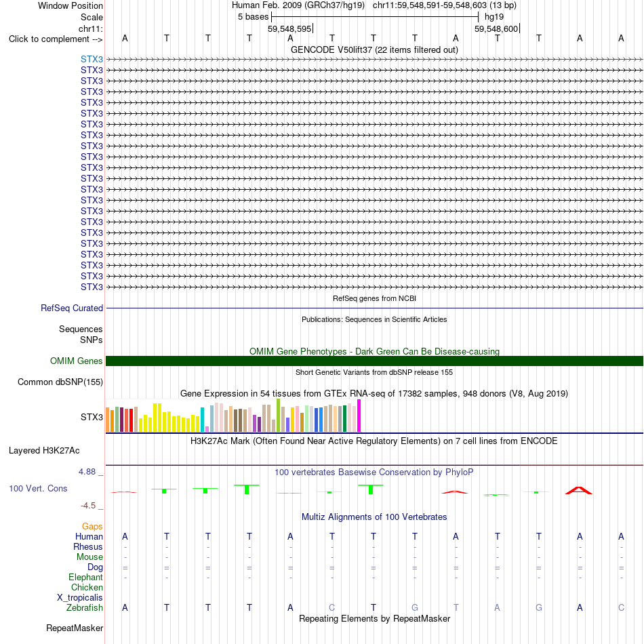Click the Sequences track label

[x=81, y=329]
